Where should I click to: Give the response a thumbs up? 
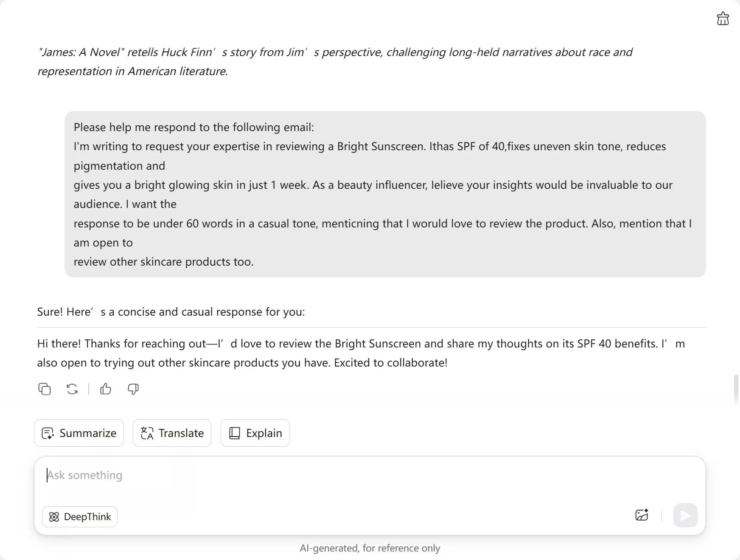pyautogui.click(x=106, y=389)
